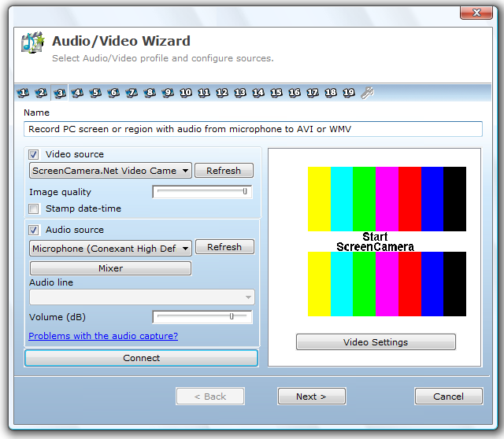Choose profile number 19 icon
Image resolution: width=504 pixels, height=439 pixels.
coord(349,93)
